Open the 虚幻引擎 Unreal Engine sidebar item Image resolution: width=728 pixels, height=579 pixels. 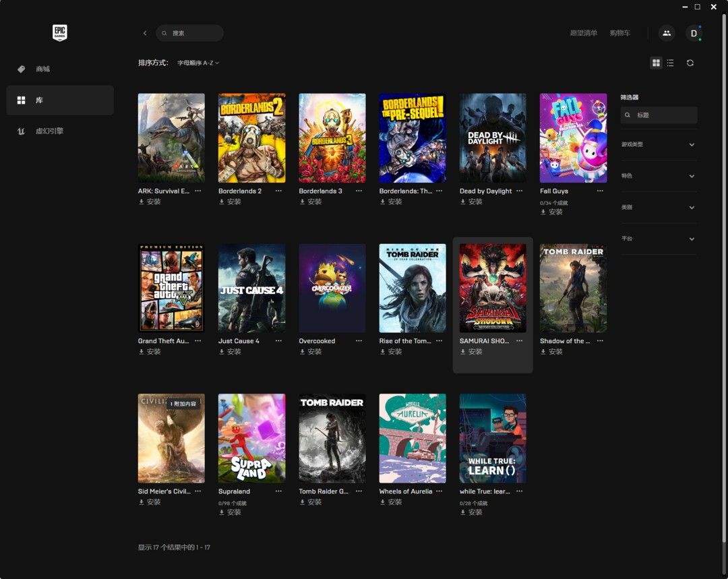pyautogui.click(x=61, y=131)
